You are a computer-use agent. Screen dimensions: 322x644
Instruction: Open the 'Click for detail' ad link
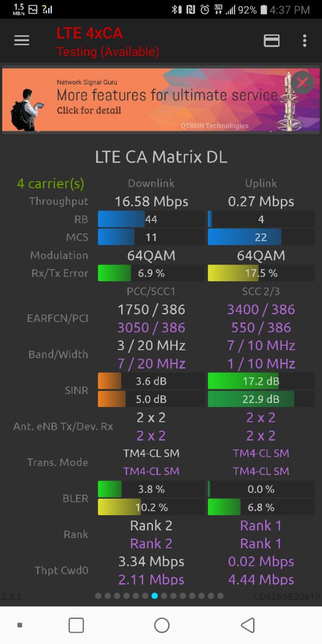89,110
